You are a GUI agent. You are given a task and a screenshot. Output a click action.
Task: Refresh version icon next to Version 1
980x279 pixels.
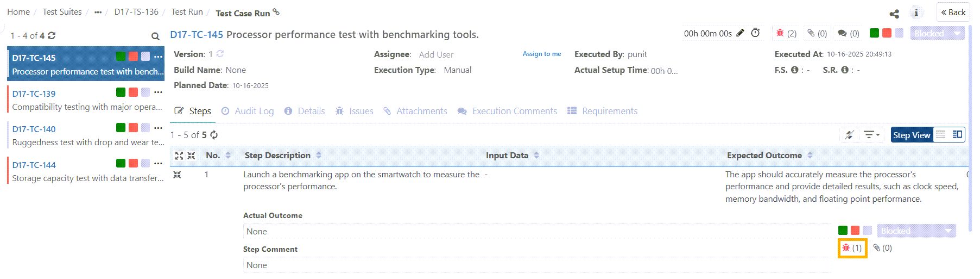(220, 54)
